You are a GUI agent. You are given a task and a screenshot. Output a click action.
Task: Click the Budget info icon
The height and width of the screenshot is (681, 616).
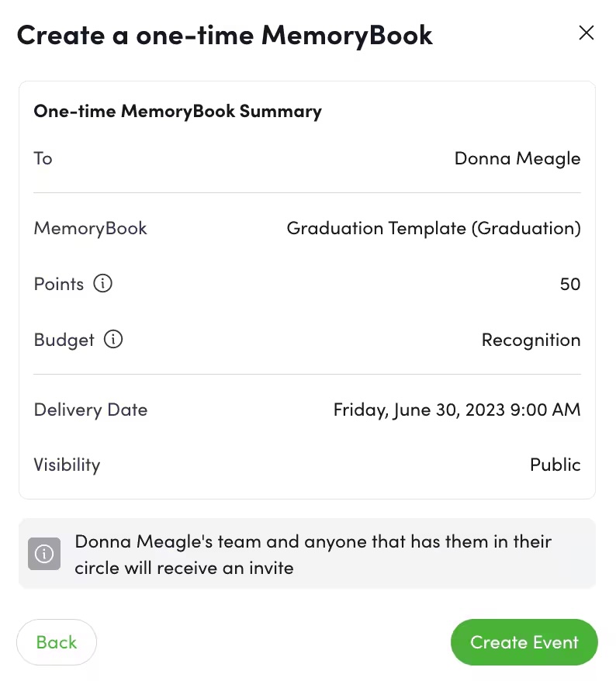click(x=113, y=340)
